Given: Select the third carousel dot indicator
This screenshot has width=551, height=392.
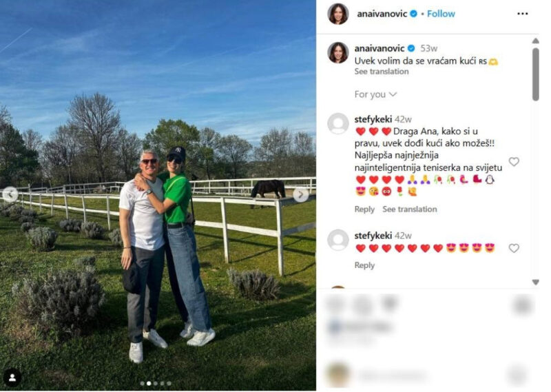Looking at the screenshot, I should 156,383.
